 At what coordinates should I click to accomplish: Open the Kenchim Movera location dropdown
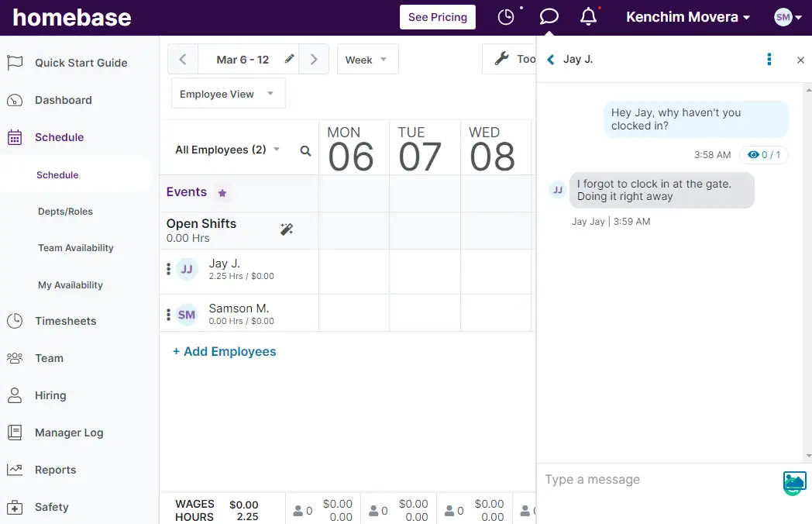click(x=688, y=17)
